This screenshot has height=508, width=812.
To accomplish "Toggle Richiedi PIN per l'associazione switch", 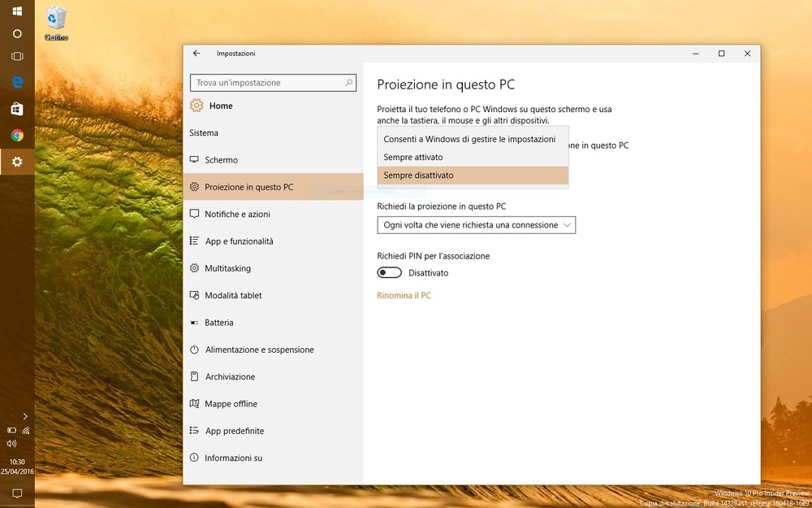I will [390, 273].
